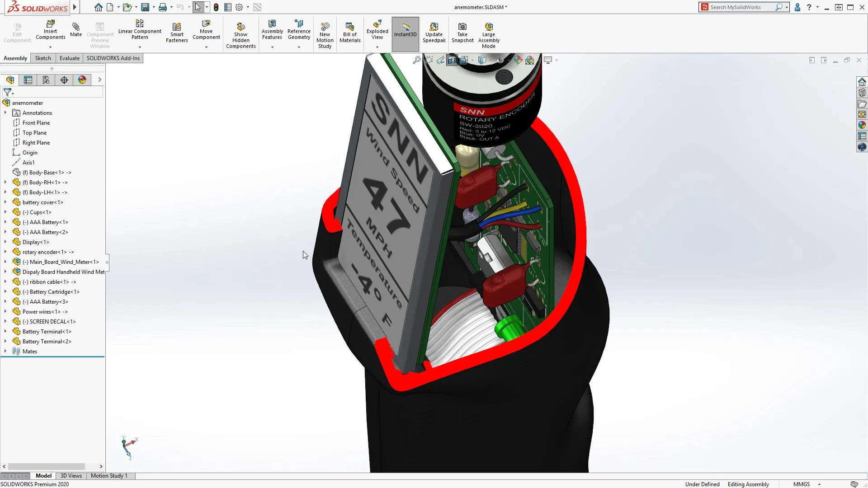This screenshot has width=868, height=488.
Task: Expand the Display<1> tree node
Action: click(x=5, y=242)
